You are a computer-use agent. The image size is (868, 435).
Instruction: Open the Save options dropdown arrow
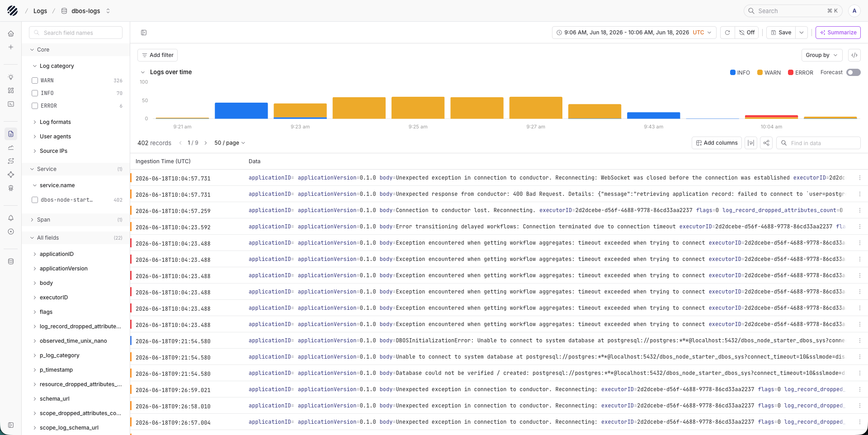coord(802,33)
